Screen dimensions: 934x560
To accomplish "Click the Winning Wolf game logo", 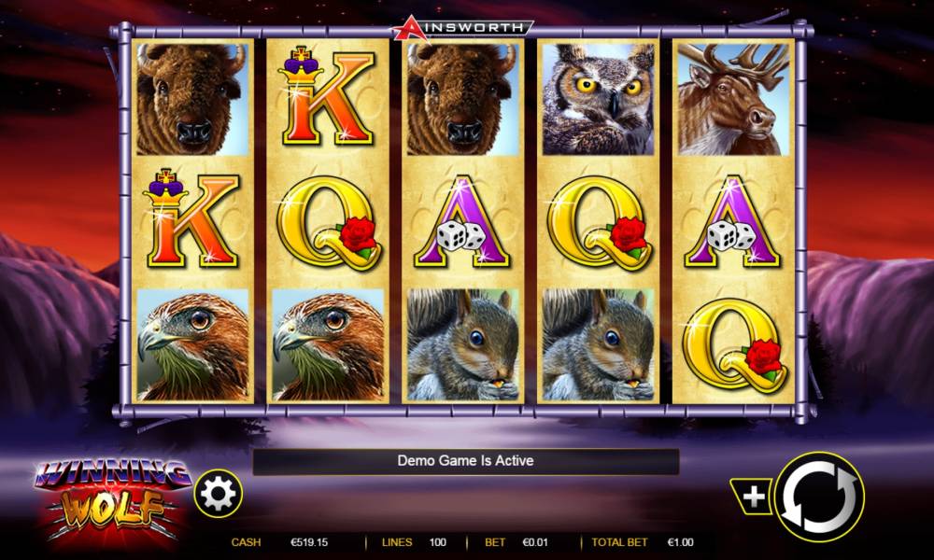I will [x=111, y=498].
